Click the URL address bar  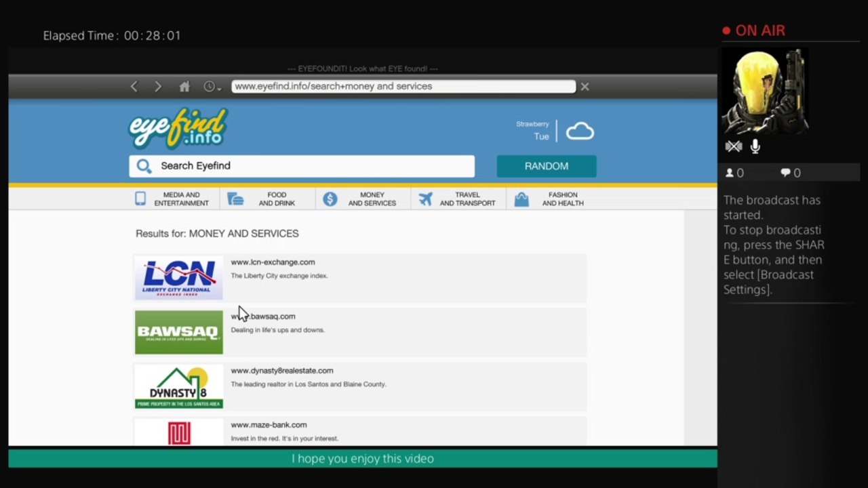pyautogui.click(x=403, y=87)
